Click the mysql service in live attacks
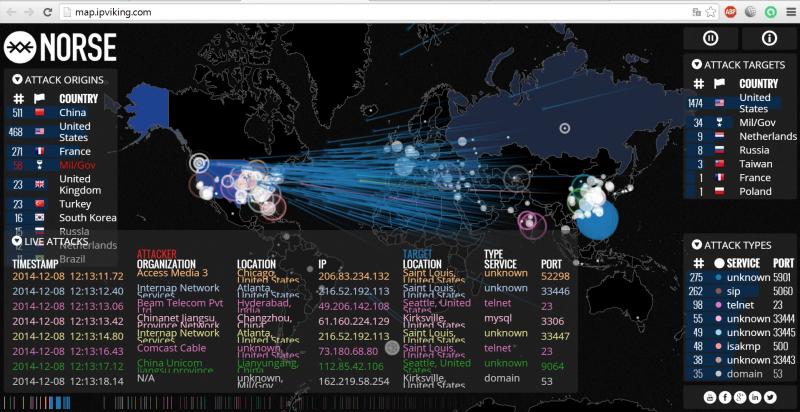Image resolution: width=800 pixels, height=412 pixels. pos(497,318)
